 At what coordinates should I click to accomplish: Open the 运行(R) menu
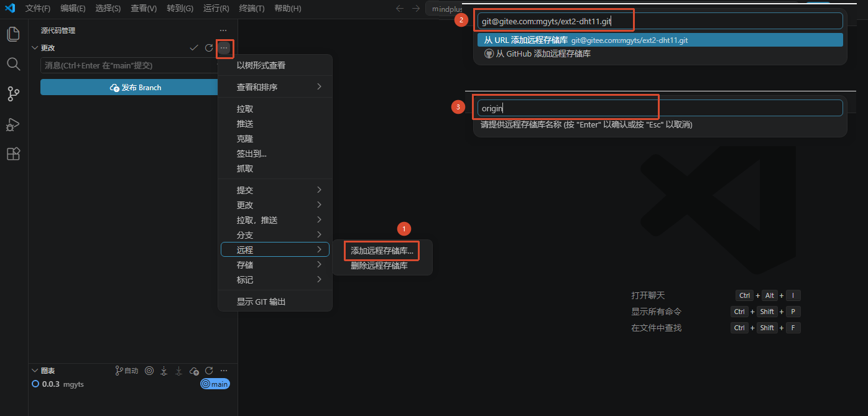tap(216, 9)
